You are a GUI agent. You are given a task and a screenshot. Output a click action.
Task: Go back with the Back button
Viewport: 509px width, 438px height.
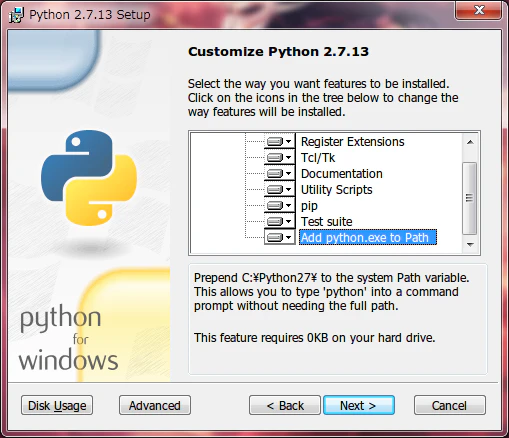click(x=285, y=405)
